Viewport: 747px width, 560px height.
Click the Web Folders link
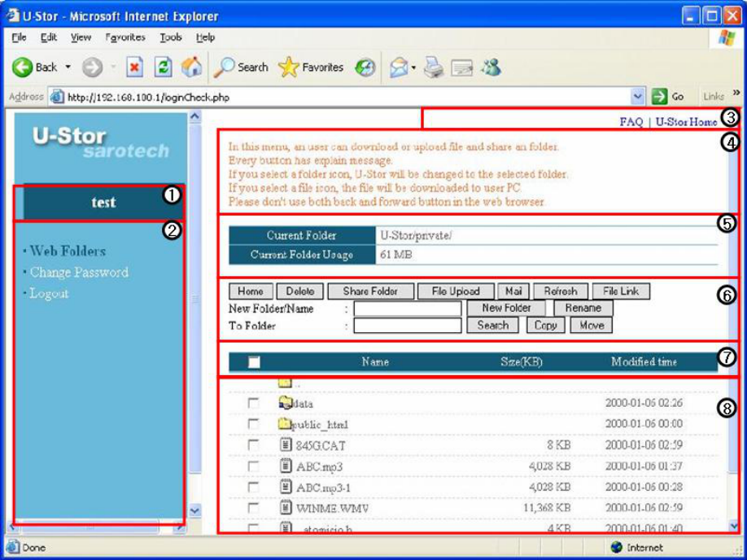(68, 252)
